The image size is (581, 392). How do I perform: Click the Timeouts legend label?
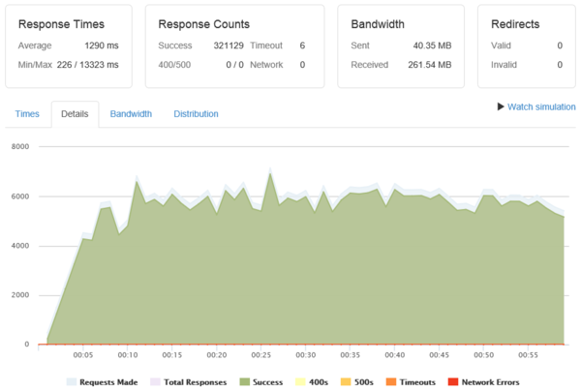coord(417,382)
